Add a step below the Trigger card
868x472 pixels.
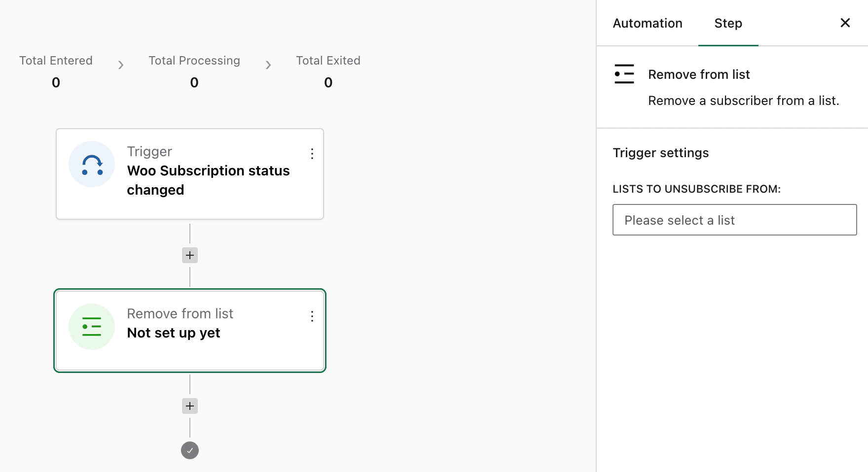click(190, 255)
